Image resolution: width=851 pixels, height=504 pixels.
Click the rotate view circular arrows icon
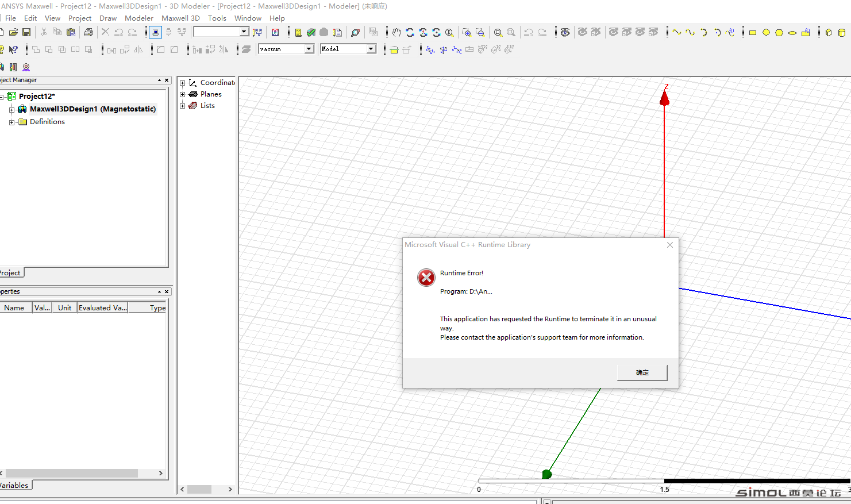(410, 32)
